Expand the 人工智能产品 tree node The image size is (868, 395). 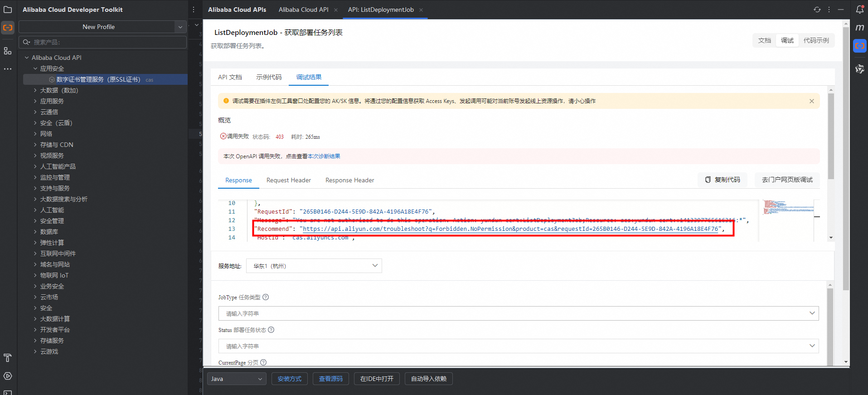[35, 166]
